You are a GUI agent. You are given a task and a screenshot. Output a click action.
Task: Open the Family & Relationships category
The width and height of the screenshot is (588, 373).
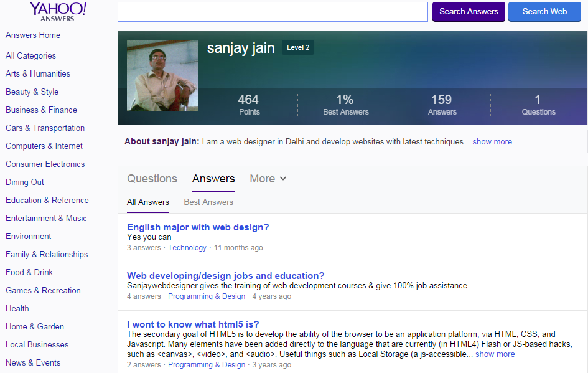tap(47, 255)
